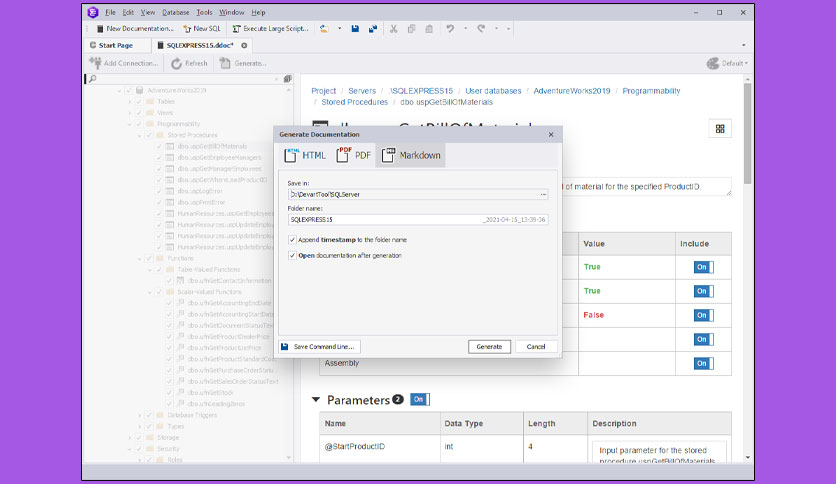Click the open file folder icon
836x484 pixels.
click(x=324, y=29)
